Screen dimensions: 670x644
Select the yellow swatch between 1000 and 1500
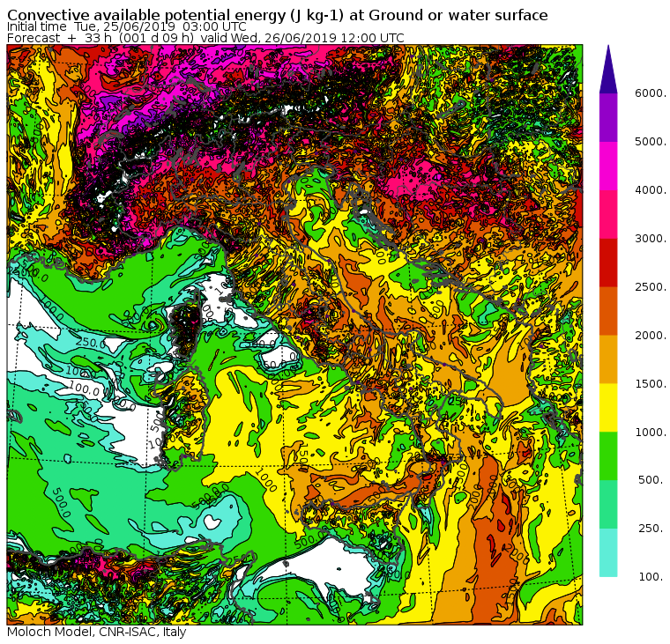pyautogui.click(x=608, y=408)
